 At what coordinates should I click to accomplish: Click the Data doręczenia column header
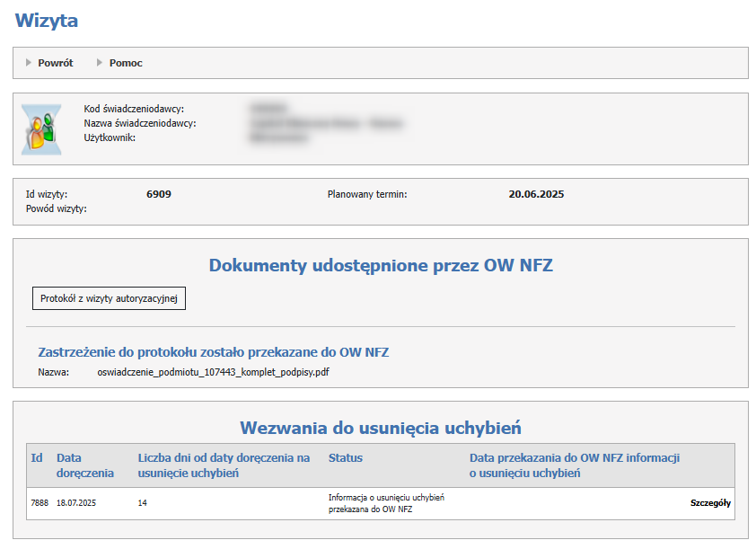[x=85, y=465]
